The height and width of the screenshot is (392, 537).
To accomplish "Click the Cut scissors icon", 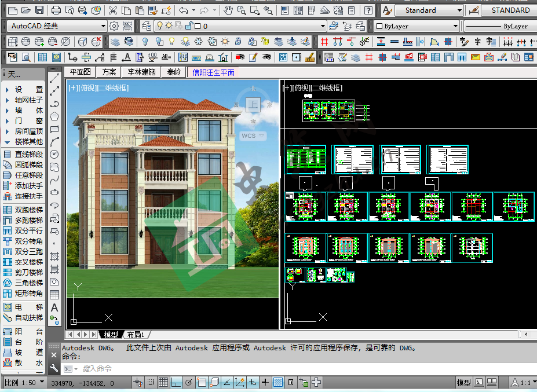I will 112,10.
